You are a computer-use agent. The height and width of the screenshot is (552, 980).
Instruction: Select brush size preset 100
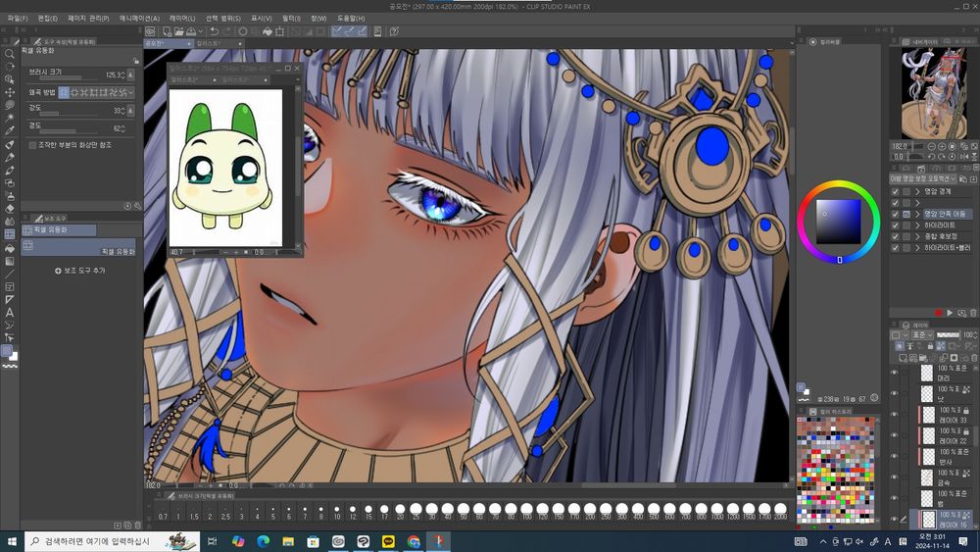(527, 512)
